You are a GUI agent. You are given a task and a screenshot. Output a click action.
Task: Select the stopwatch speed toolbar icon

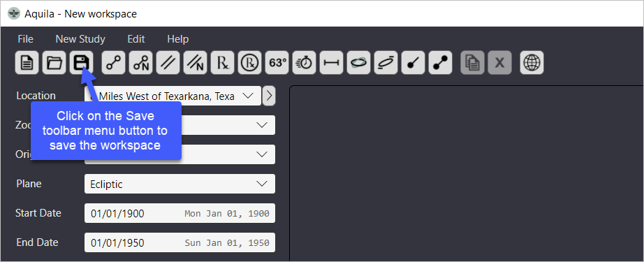[x=305, y=63]
